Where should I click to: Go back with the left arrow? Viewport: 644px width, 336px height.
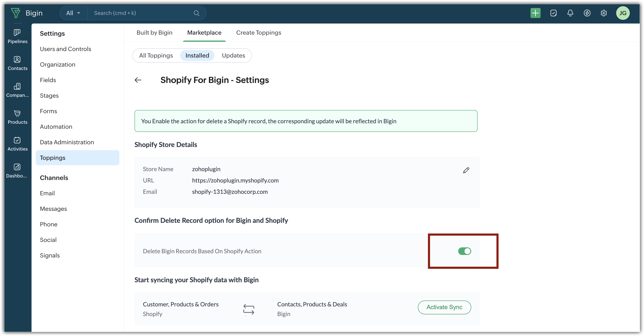point(138,80)
